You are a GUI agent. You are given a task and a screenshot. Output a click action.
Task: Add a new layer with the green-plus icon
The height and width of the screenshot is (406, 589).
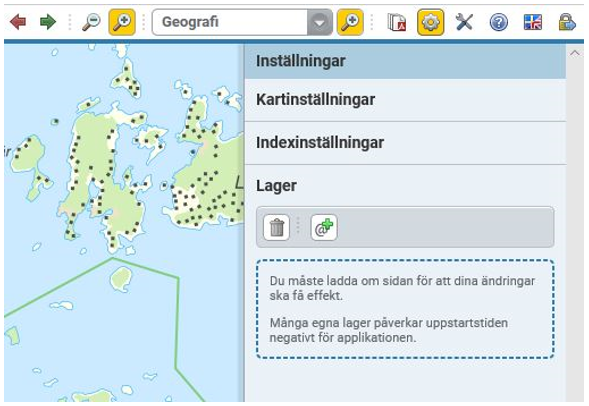(324, 227)
